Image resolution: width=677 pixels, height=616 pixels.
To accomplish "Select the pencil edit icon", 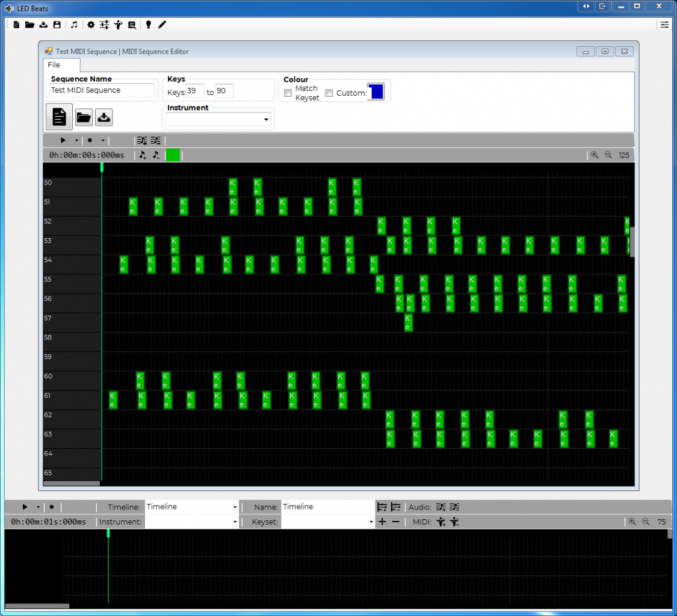I will pyautogui.click(x=162, y=25).
